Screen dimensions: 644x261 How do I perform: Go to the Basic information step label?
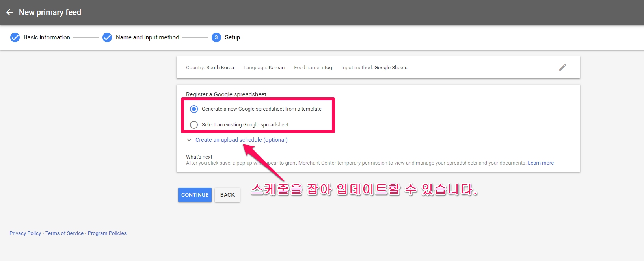[x=47, y=37]
